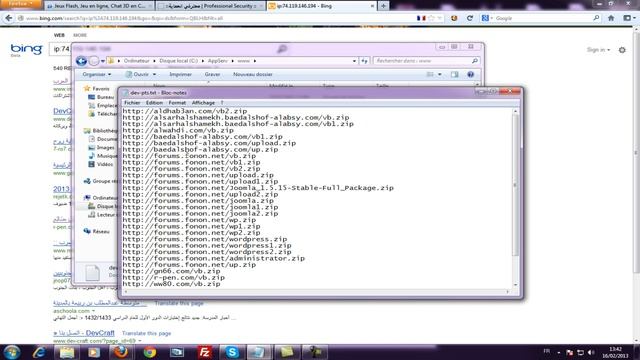
Task: Click the magnifier in Firefox search box
Action: pos(596,18)
